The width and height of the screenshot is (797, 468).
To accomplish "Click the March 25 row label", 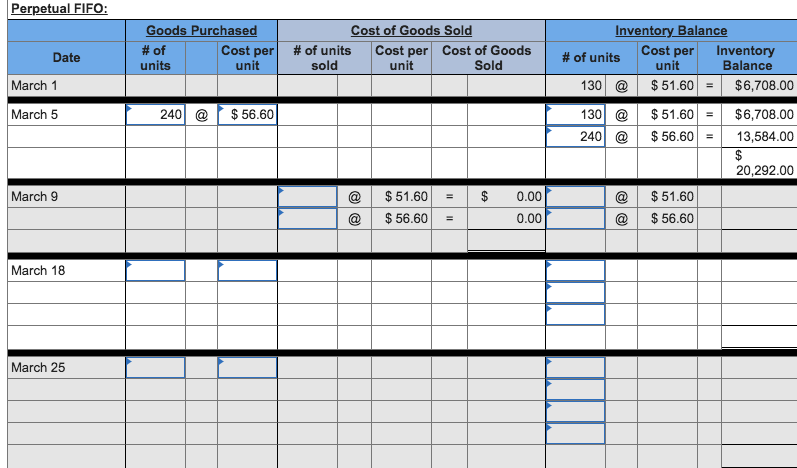I will tap(38, 367).
